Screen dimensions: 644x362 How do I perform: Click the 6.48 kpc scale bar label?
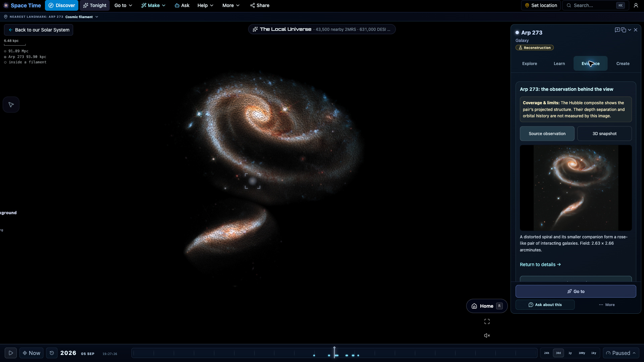[11, 41]
